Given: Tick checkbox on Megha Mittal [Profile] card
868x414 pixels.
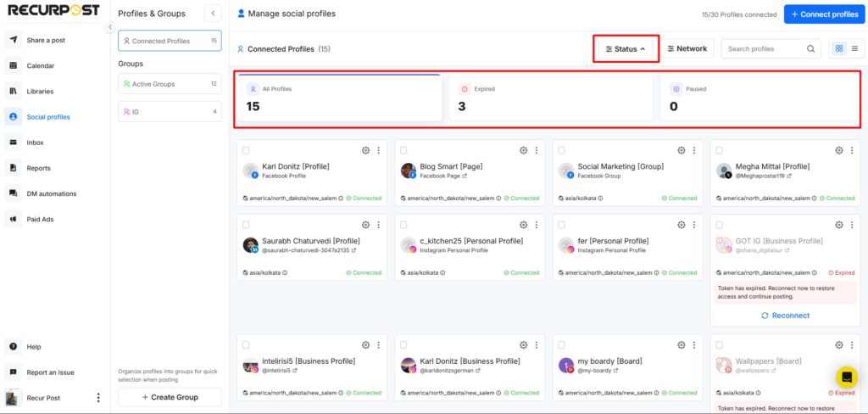Looking at the screenshot, I should click(719, 150).
